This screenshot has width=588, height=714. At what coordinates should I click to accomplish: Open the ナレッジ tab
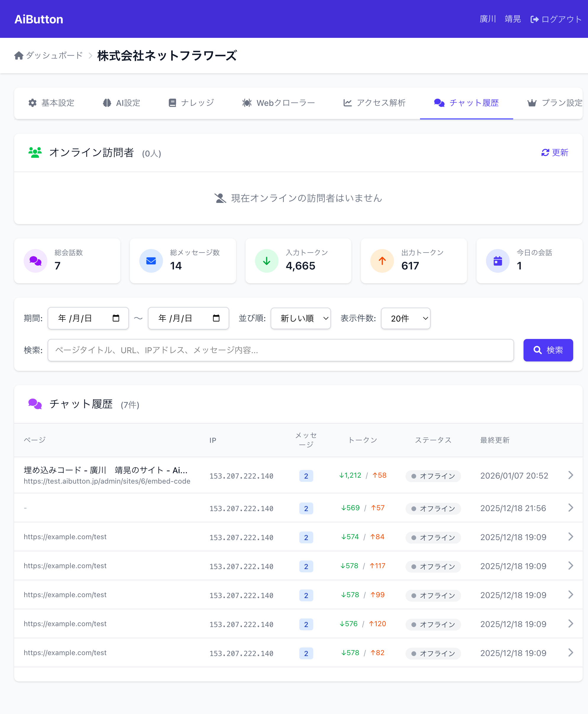191,103
